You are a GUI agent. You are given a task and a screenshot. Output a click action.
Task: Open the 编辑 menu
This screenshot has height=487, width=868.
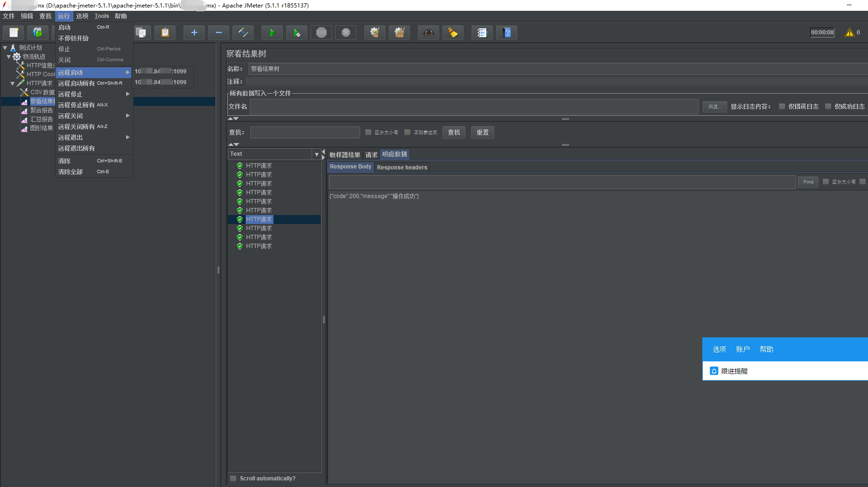coord(27,16)
